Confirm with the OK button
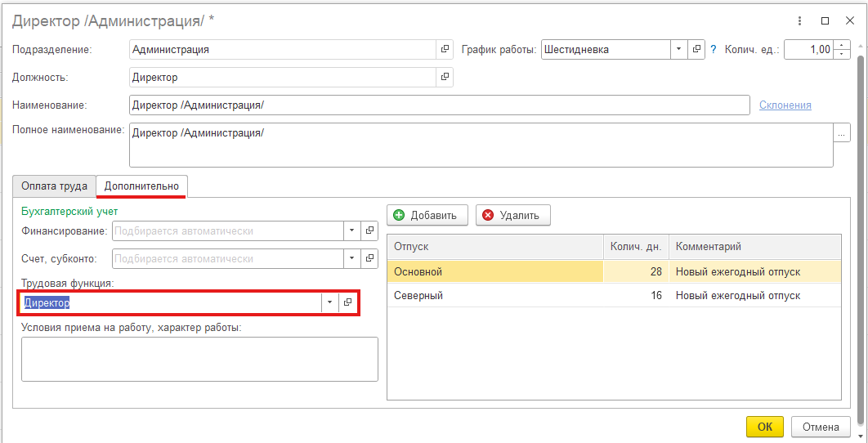Viewport: 868px width, 443px height. point(764,427)
